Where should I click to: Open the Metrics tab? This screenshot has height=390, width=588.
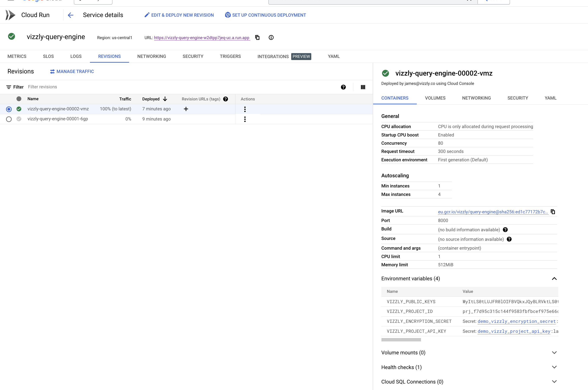pyautogui.click(x=17, y=56)
